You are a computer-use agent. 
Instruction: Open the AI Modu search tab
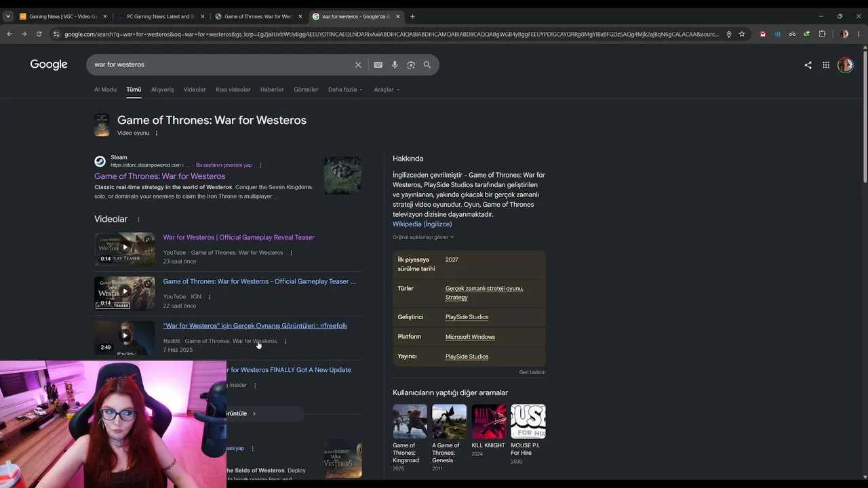click(x=105, y=89)
